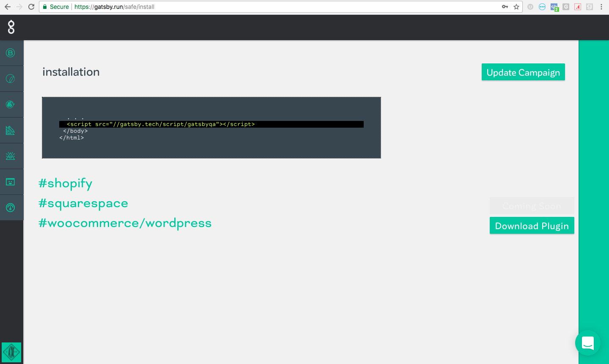Viewport: 609px width, 364px height.
Task: Bookmark this page with the star
Action: [516, 7]
